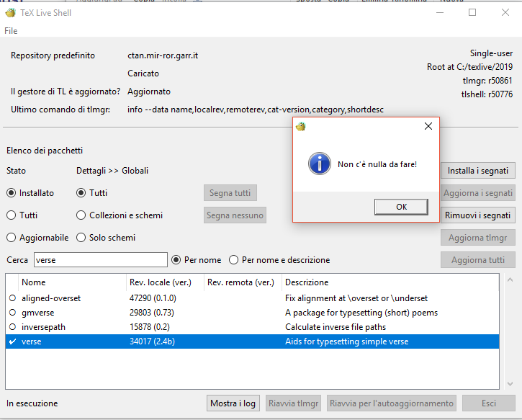This screenshot has height=420, width=522.
Task: Click the Aggiorna tlmgr button
Action: click(x=478, y=238)
